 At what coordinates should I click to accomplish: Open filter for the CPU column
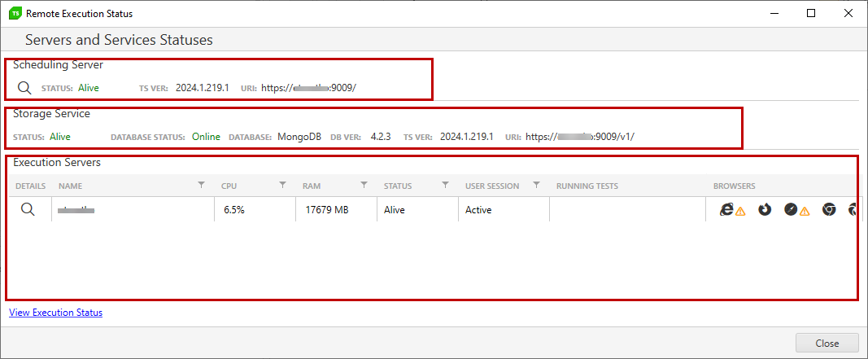(282, 185)
